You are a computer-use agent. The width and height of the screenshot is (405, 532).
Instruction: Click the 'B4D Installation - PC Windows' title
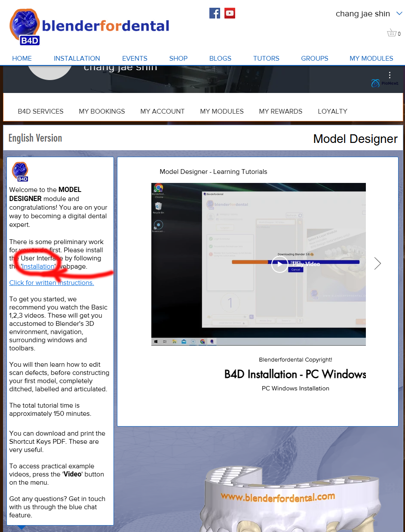tap(295, 374)
